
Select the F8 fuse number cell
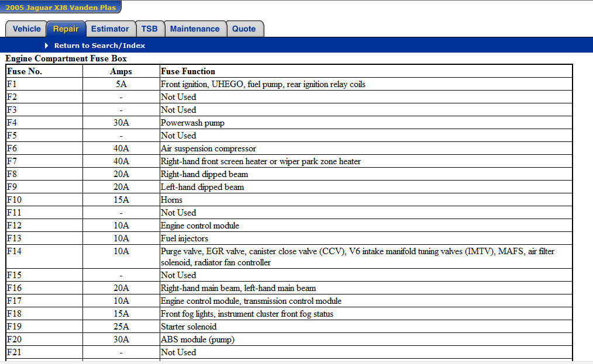pyautogui.click(x=44, y=174)
